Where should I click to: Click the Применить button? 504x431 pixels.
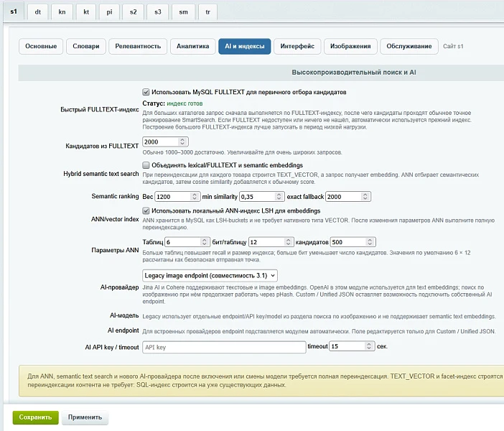tap(85, 417)
